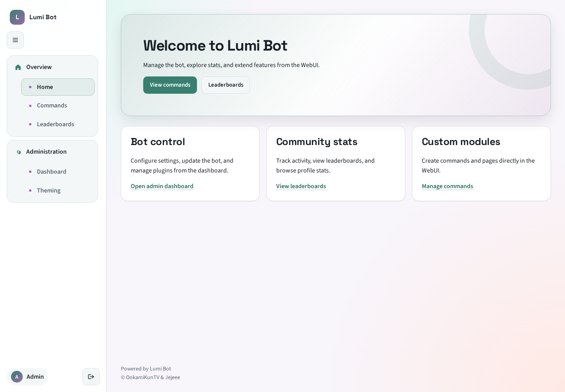565x392 pixels.
Task: Click the Admin user profile chip
Action: [27, 377]
